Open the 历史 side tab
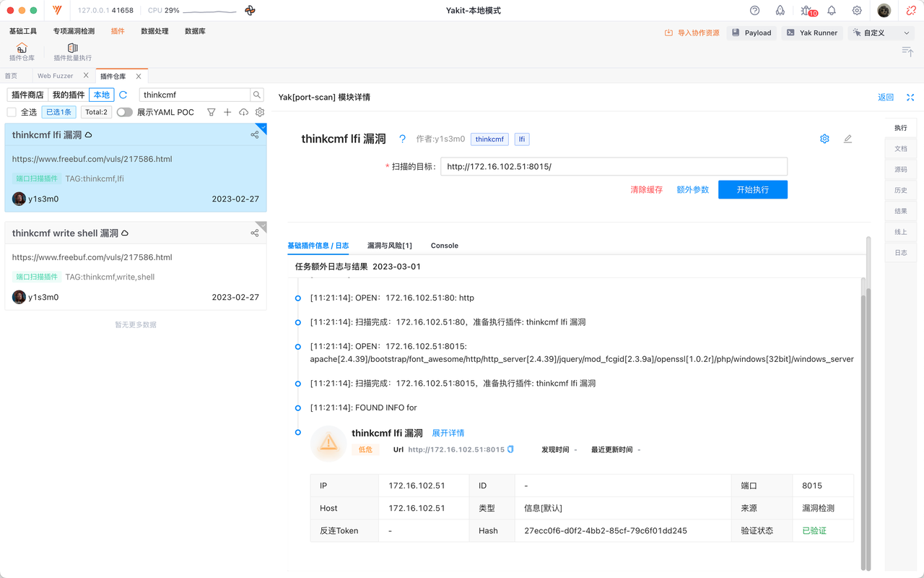 [901, 191]
